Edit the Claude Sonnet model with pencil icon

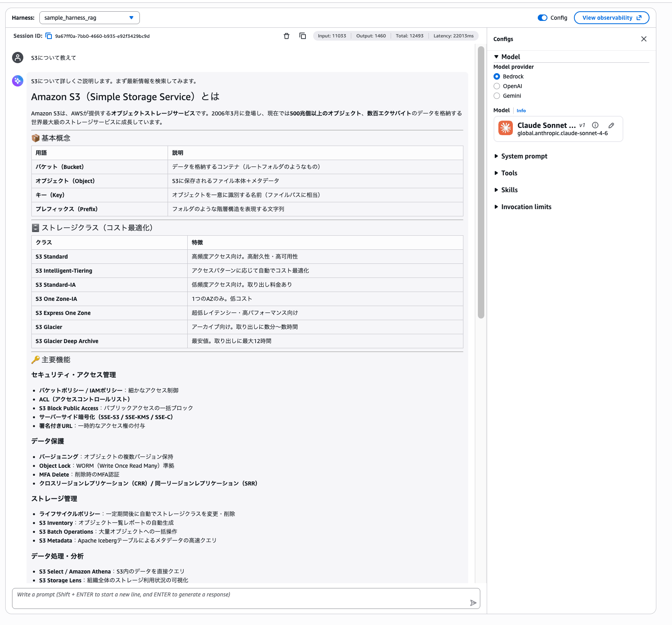[611, 125]
